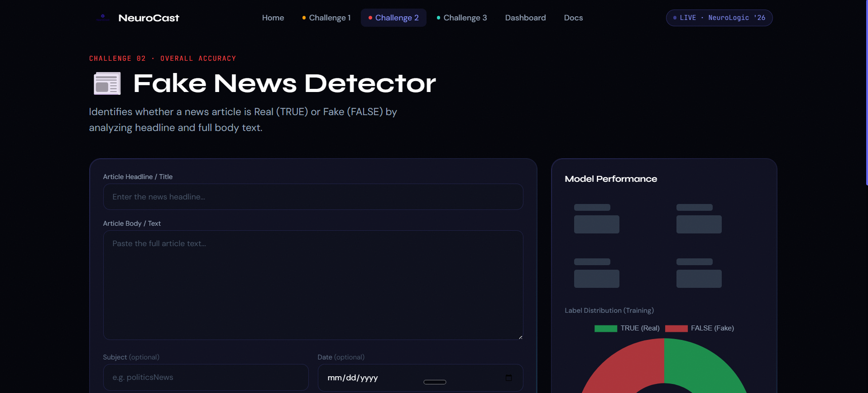The image size is (868, 393).
Task: Open Challenge 1 in the navigation
Action: point(326,18)
